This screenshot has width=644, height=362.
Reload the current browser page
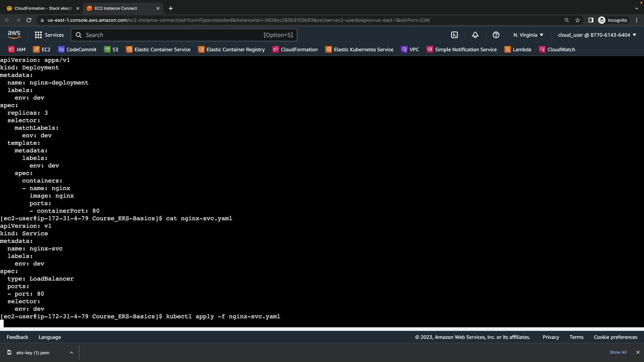click(29, 20)
